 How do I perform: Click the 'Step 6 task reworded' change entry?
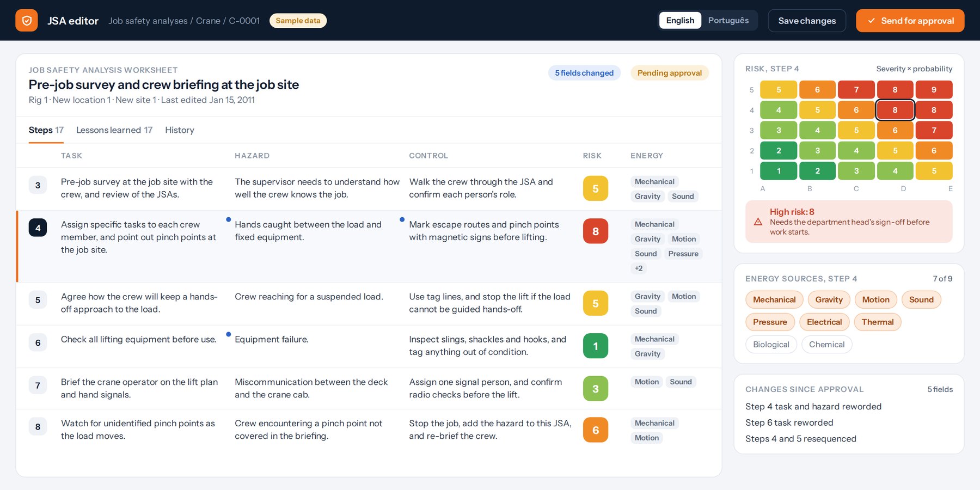click(789, 422)
